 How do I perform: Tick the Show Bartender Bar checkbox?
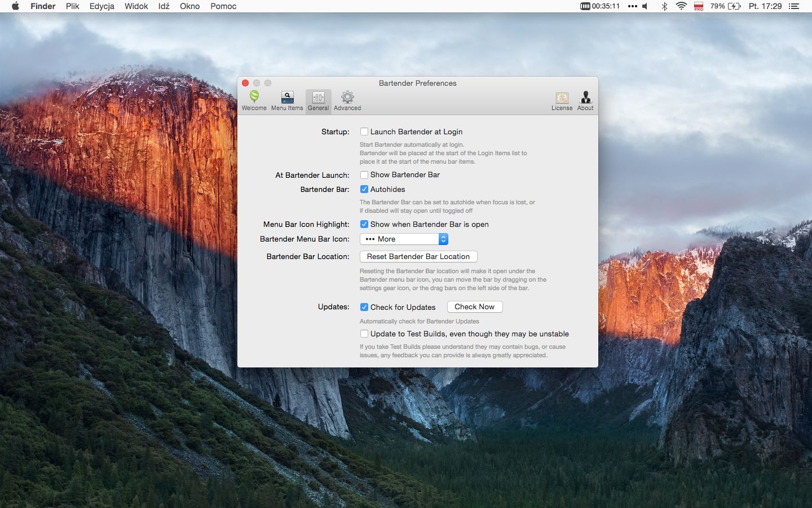364,175
